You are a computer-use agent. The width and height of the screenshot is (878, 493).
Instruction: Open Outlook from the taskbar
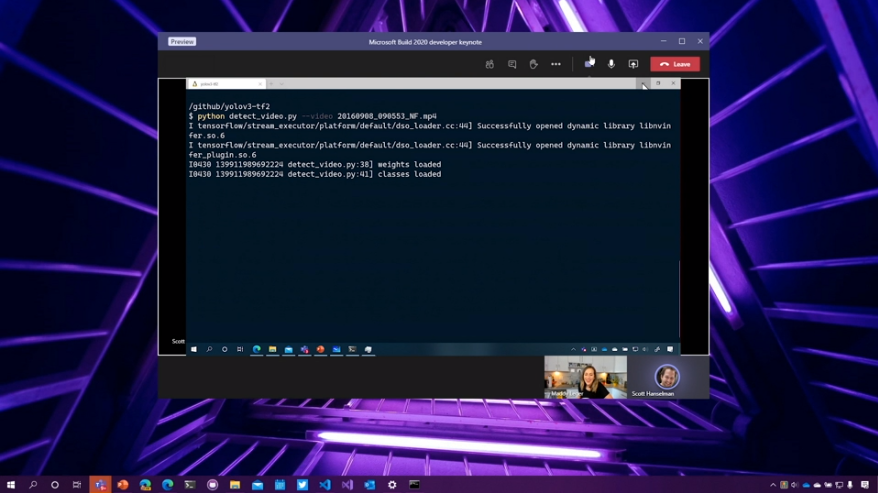370,485
